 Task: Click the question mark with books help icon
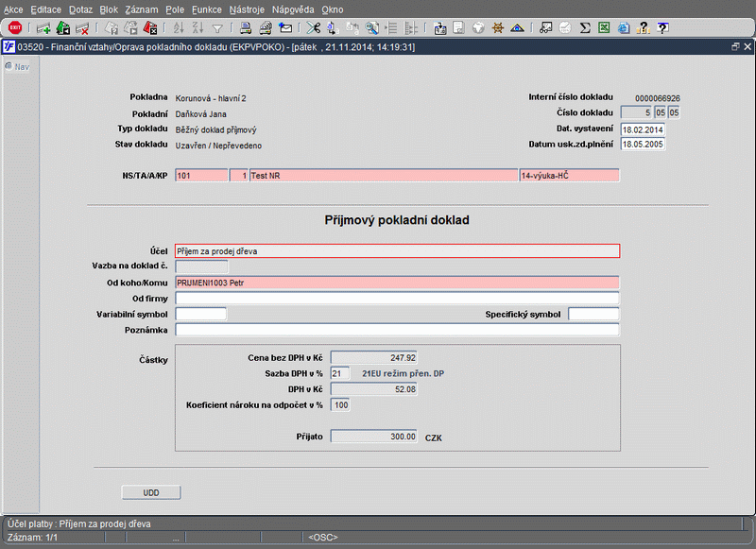click(644, 28)
